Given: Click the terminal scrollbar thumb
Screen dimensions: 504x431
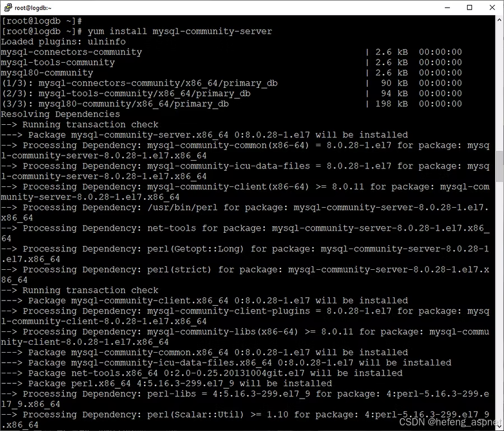Looking at the screenshot, I should coord(500,166).
